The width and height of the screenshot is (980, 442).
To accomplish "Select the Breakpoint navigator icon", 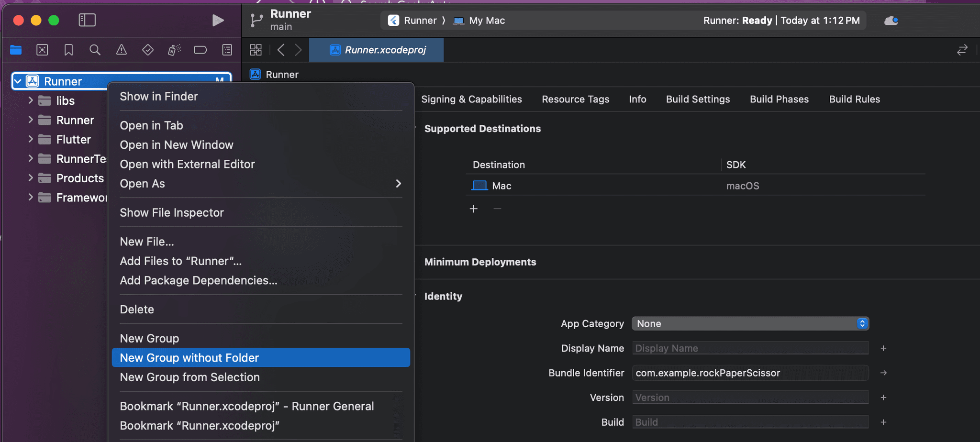I will click(x=200, y=49).
